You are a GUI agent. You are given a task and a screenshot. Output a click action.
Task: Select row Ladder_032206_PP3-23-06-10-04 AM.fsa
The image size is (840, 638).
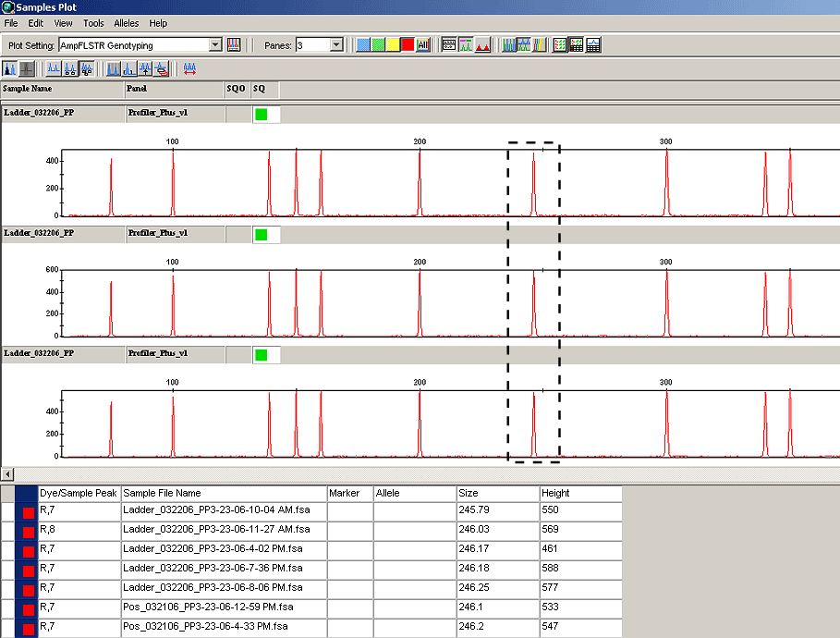click(x=311, y=511)
